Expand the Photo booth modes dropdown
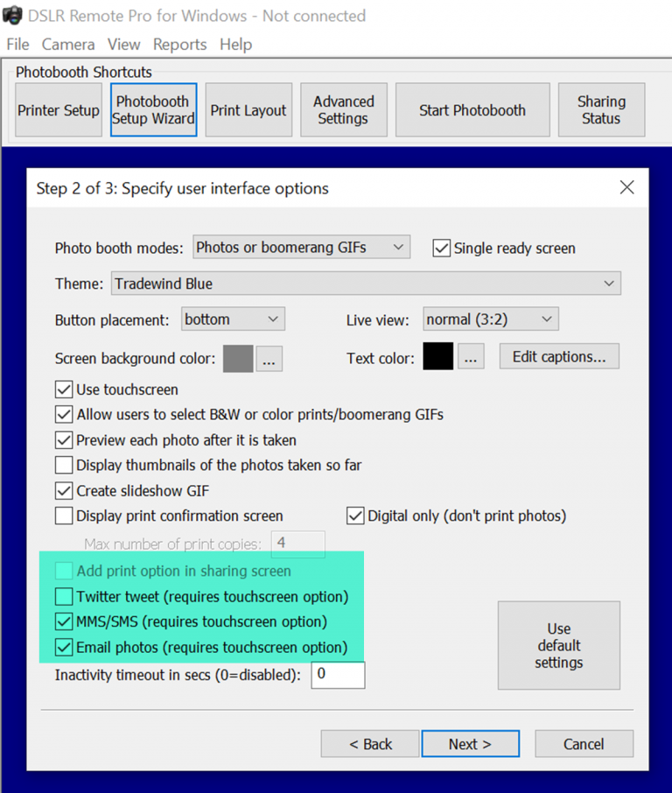 click(301, 248)
